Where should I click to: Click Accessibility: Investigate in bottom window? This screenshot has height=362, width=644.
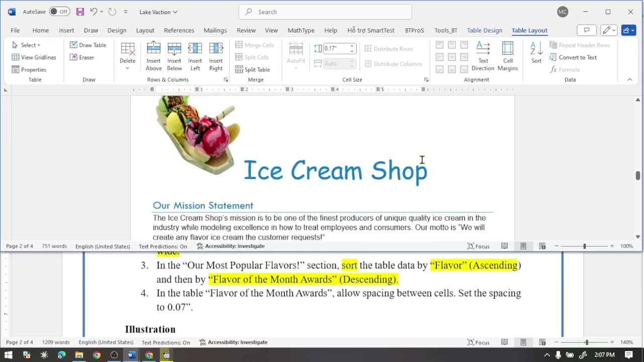click(233, 342)
